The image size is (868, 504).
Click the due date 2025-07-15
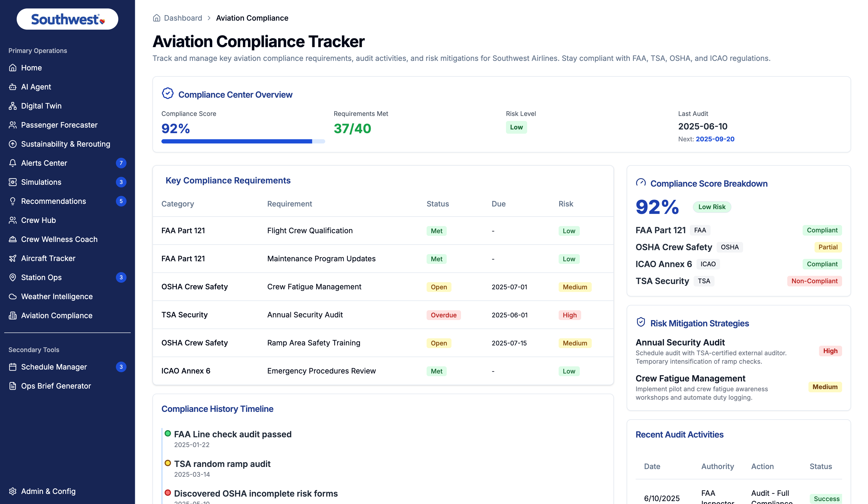pos(509,343)
